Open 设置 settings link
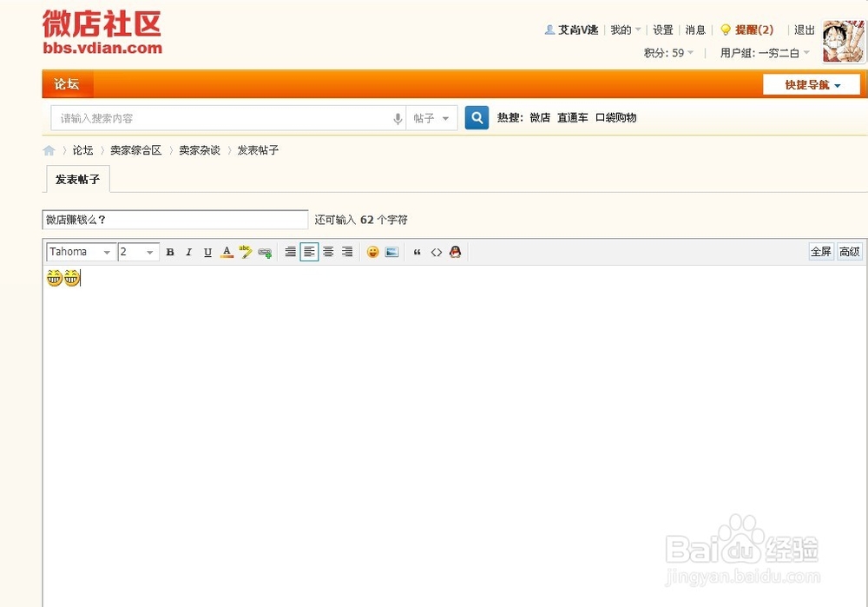This screenshot has width=868, height=607. [662, 30]
